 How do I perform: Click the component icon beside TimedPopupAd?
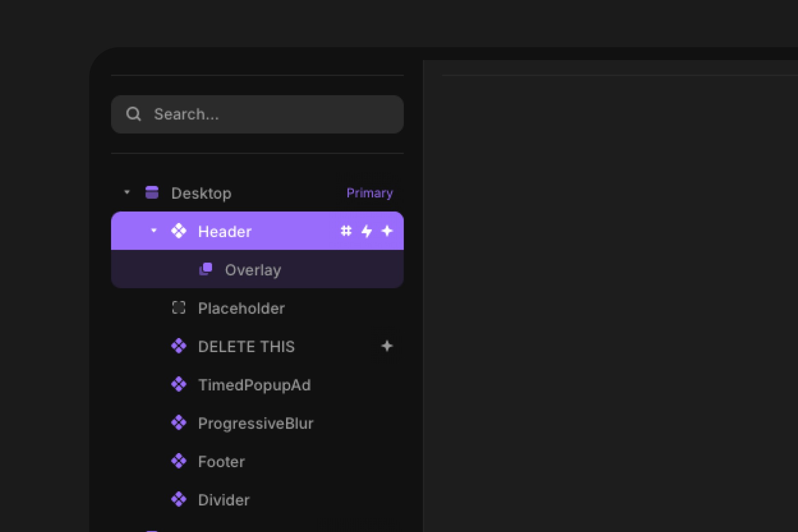tap(179, 385)
